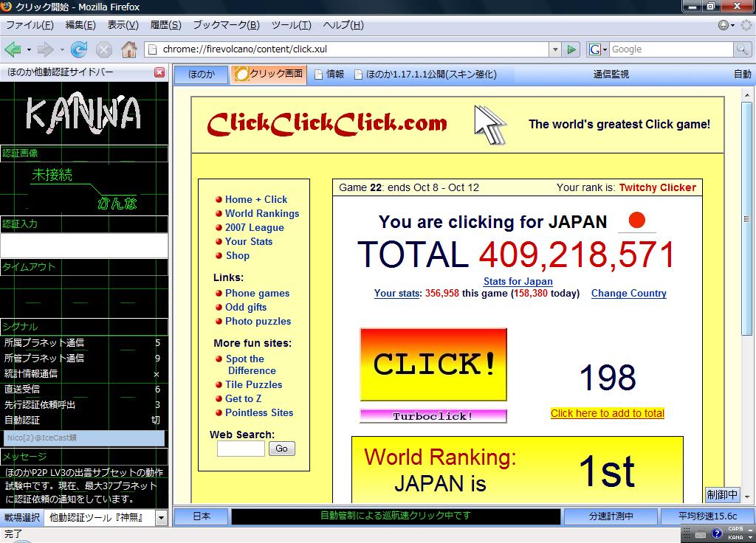Open the Shop link
The width and height of the screenshot is (756, 543).
click(x=238, y=255)
